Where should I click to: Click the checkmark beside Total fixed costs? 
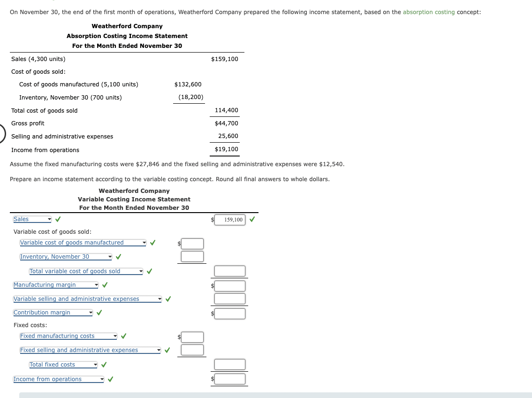pyautogui.click(x=104, y=364)
